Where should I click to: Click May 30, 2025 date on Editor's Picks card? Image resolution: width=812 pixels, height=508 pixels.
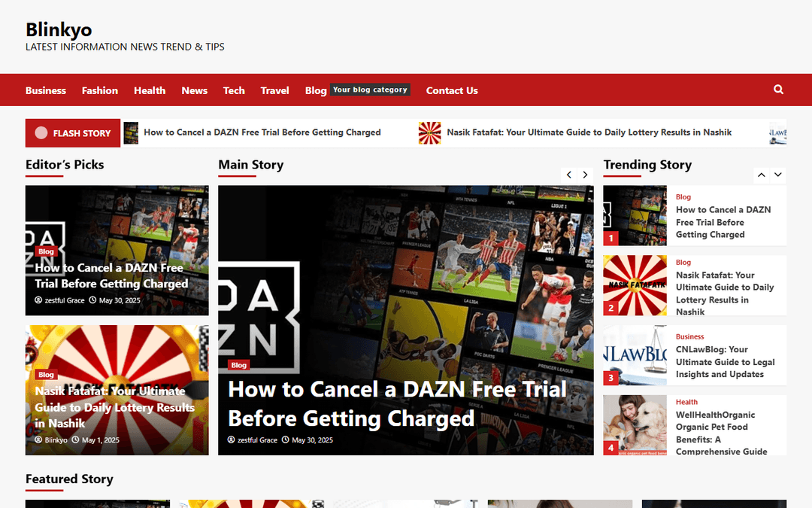[x=115, y=300]
